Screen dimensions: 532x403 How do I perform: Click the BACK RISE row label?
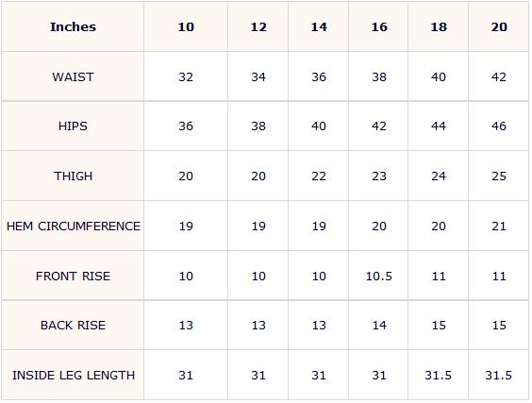point(73,326)
